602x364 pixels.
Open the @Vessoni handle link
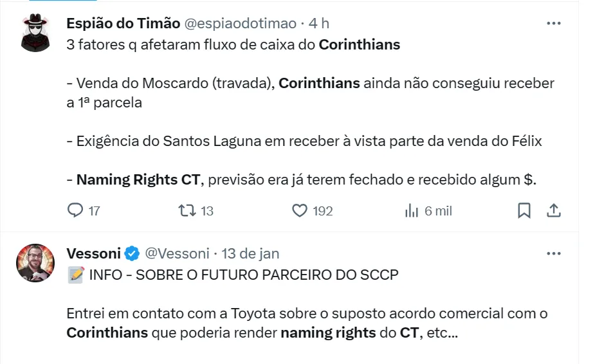[x=177, y=253]
